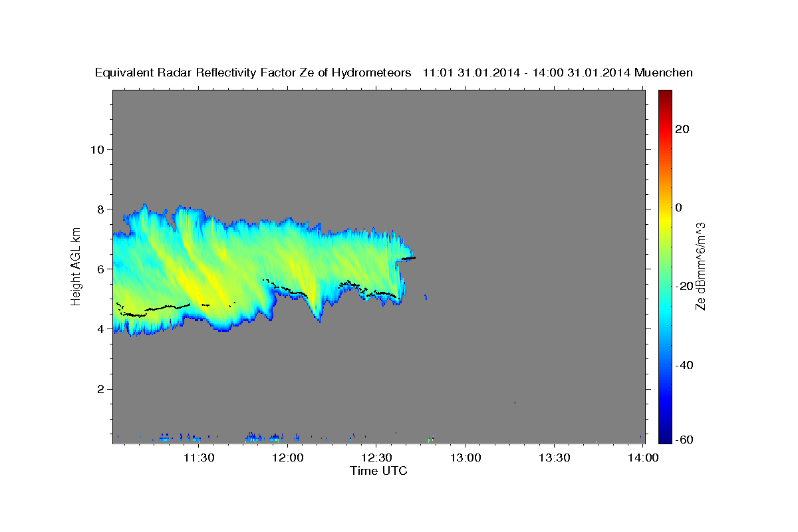The width and height of the screenshot is (798, 532).
Task: Click the 'Time UTC' axis label
Action: 378,471
